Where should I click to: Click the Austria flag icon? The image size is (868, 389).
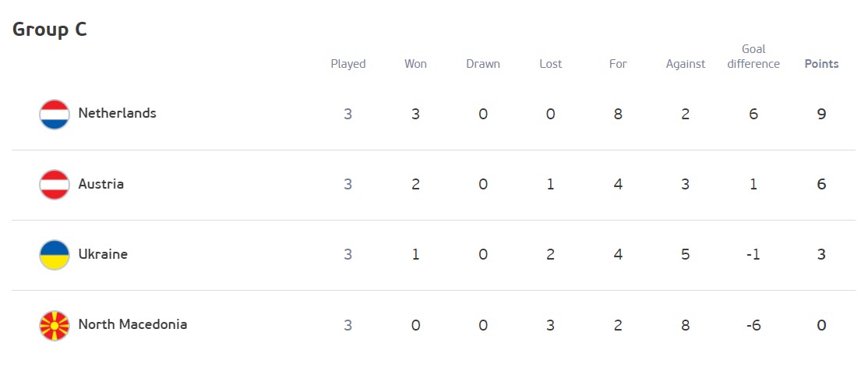(55, 185)
